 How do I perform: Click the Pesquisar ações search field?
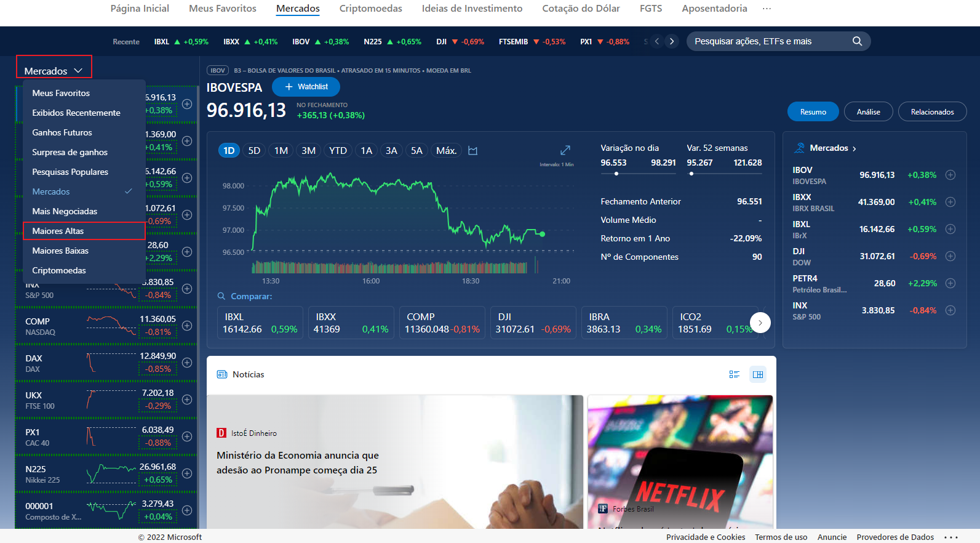click(x=778, y=41)
